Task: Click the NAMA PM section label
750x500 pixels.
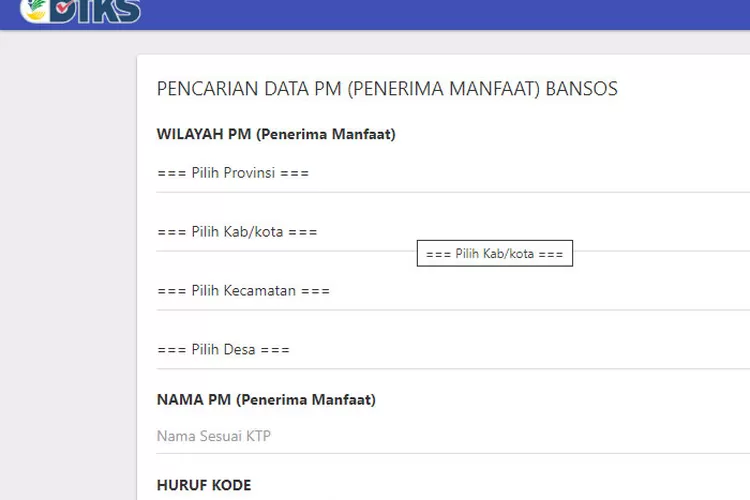Action: coord(266,400)
